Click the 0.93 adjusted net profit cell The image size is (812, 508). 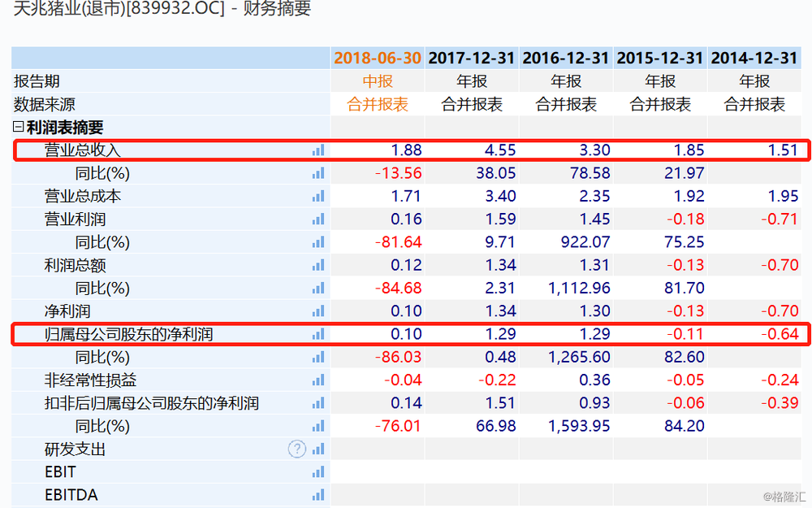click(594, 403)
